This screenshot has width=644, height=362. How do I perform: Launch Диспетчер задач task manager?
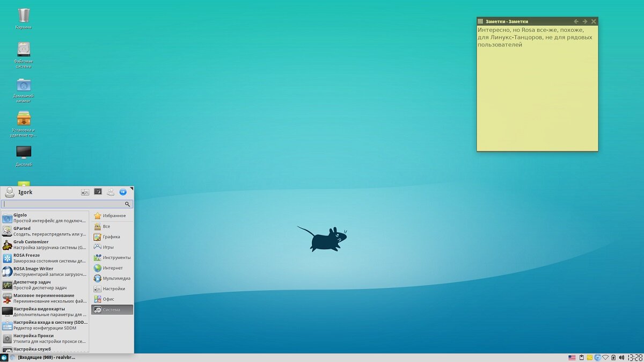pos(45,285)
